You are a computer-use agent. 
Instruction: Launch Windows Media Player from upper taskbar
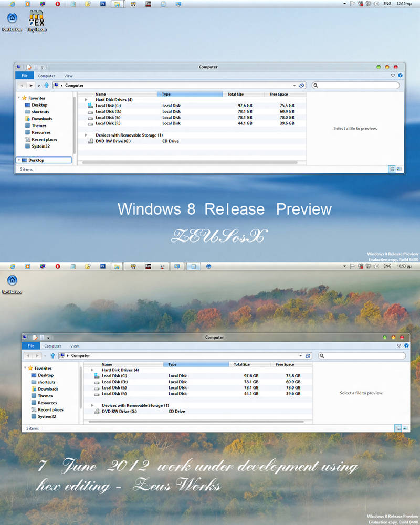tap(27, 4)
